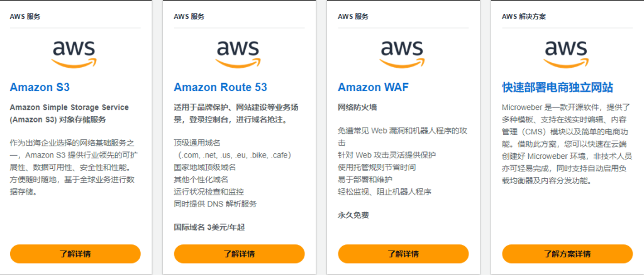Select the AWS 服务 label on the Route 53 card
The width and height of the screenshot is (644, 275).
[x=189, y=17]
